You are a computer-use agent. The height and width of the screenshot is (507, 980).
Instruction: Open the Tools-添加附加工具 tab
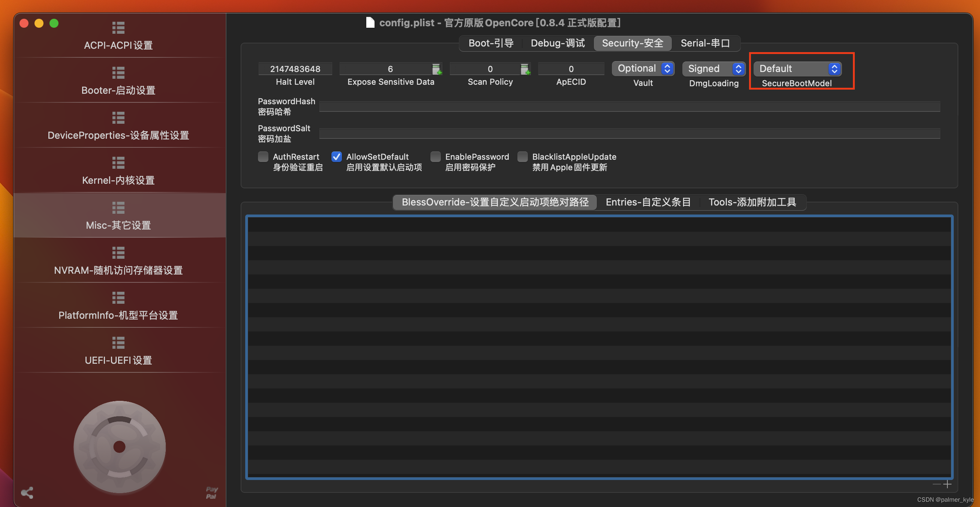(x=752, y=202)
